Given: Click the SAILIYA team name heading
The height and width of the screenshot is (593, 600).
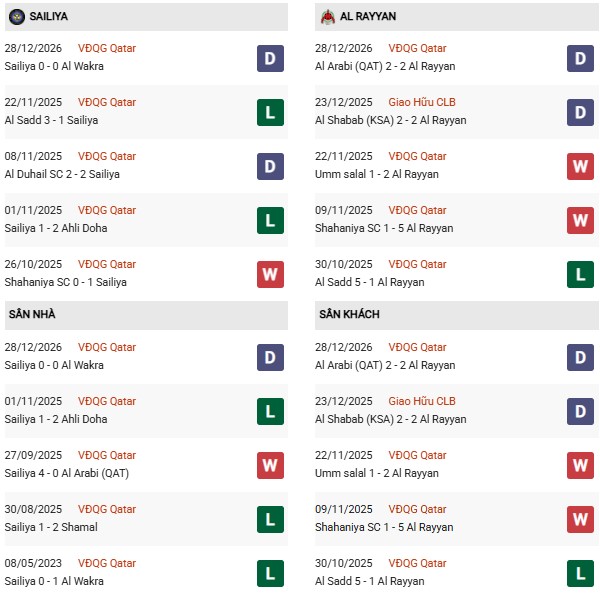Looking at the screenshot, I should (50, 16).
